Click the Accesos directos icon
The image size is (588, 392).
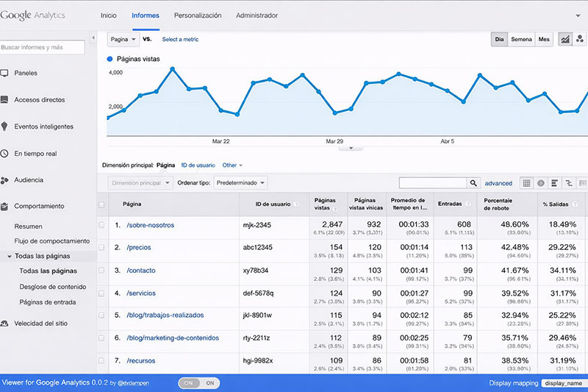[4, 99]
